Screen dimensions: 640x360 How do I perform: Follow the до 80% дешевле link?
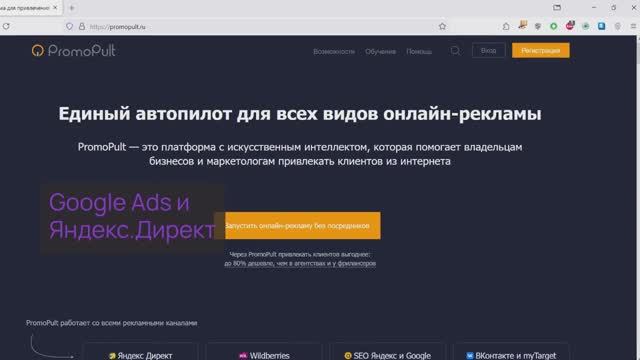300,264
